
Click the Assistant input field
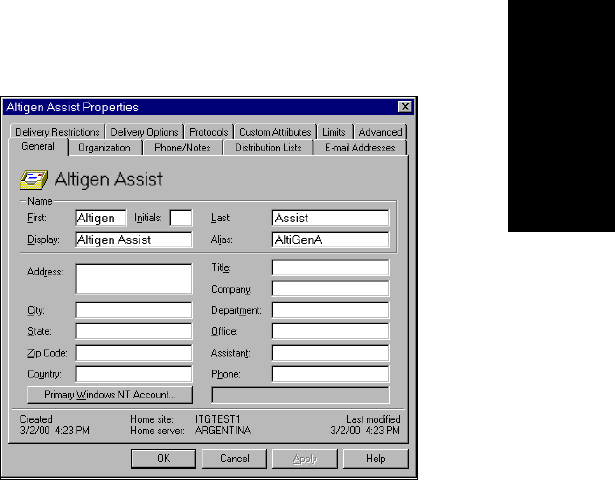[330, 353]
